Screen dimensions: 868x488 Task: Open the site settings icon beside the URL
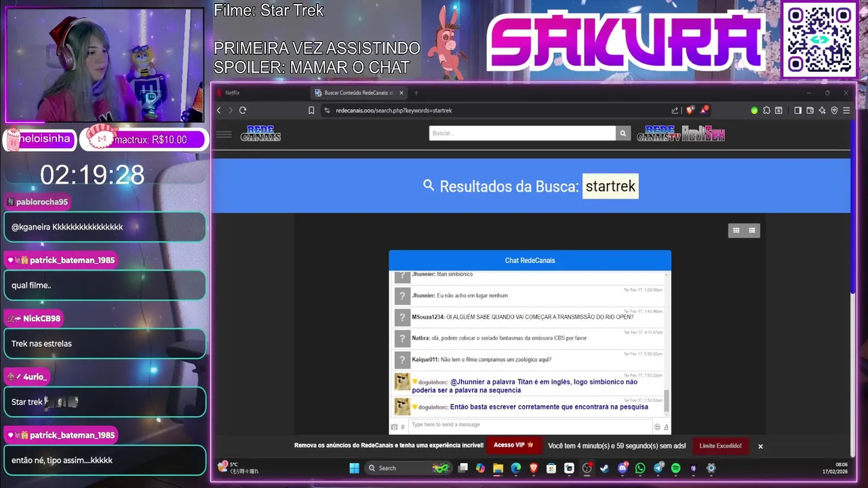click(x=327, y=110)
